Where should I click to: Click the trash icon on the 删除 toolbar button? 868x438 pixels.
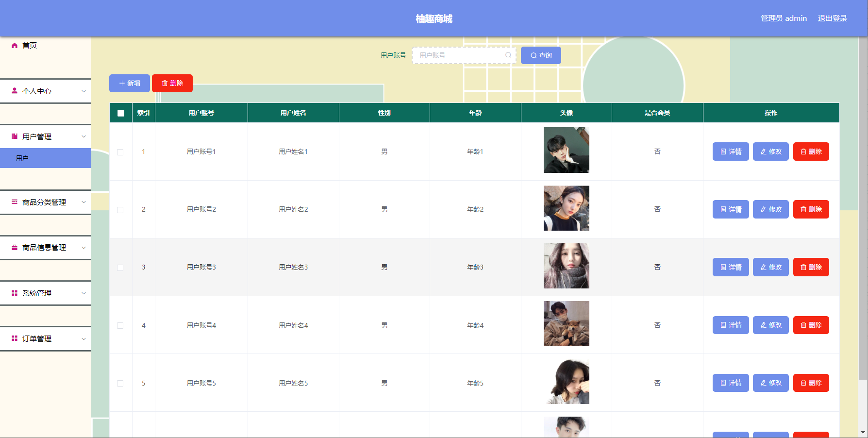tap(165, 83)
